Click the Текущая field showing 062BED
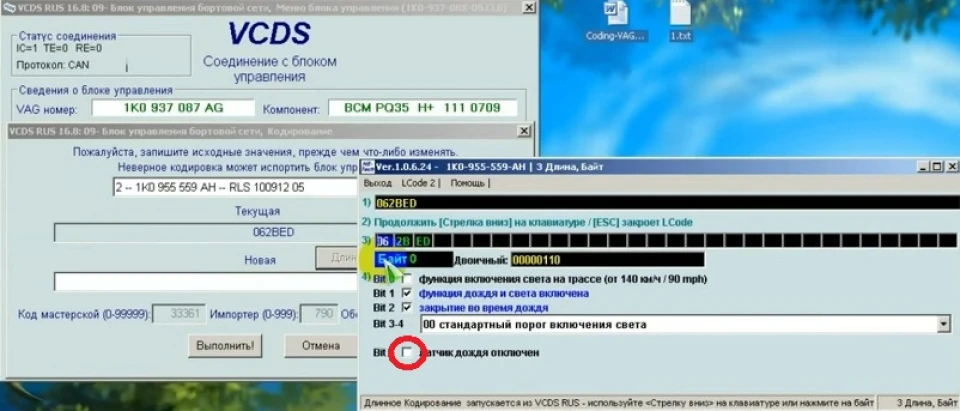The width and height of the screenshot is (960, 411). point(206,233)
